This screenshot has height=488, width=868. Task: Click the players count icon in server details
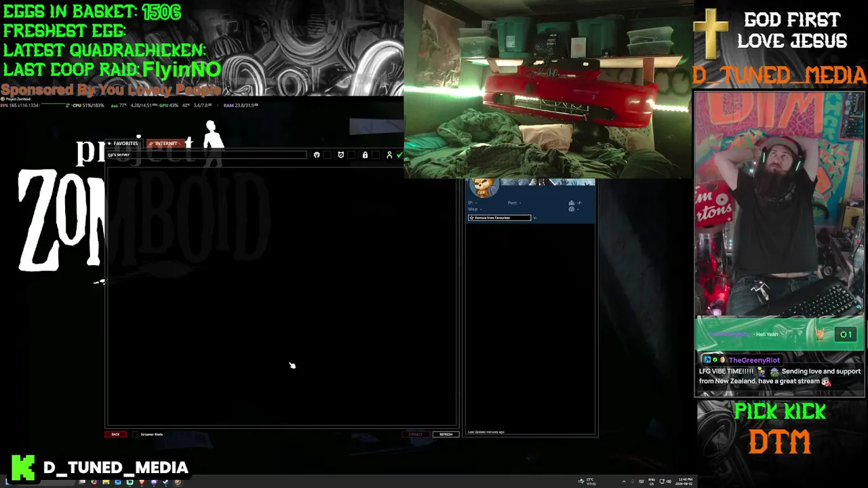(x=571, y=203)
